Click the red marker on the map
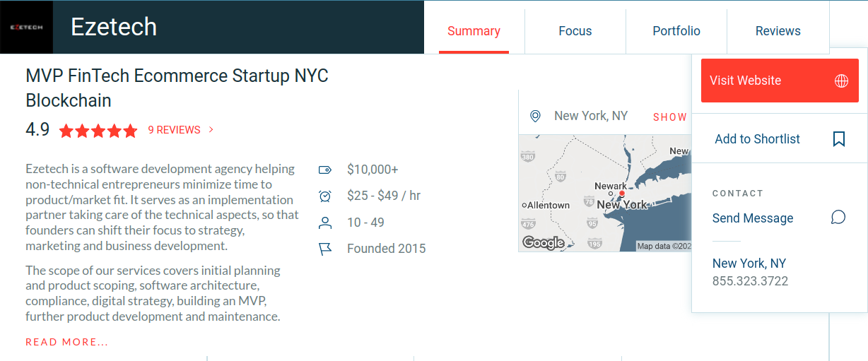Screen dimensions: 868x361 click(622, 193)
